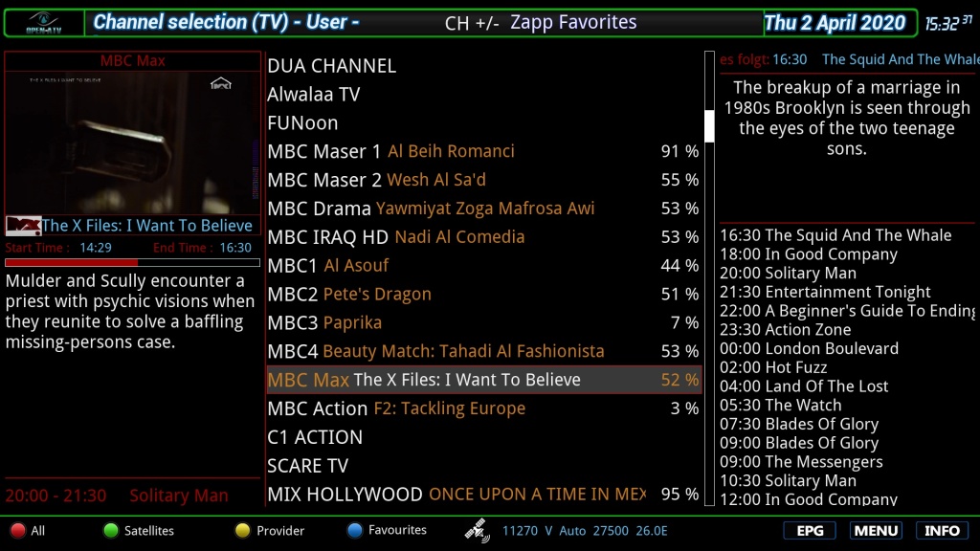Click the MBC Max video preview thumbnail
The height and width of the screenshot is (551, 980).
pos(132,143)
